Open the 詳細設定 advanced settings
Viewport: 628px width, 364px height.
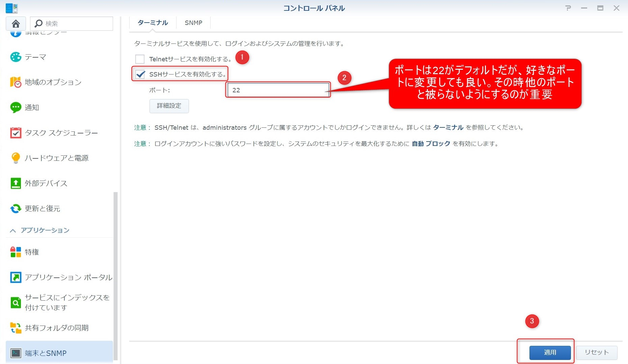pos(169,106)
